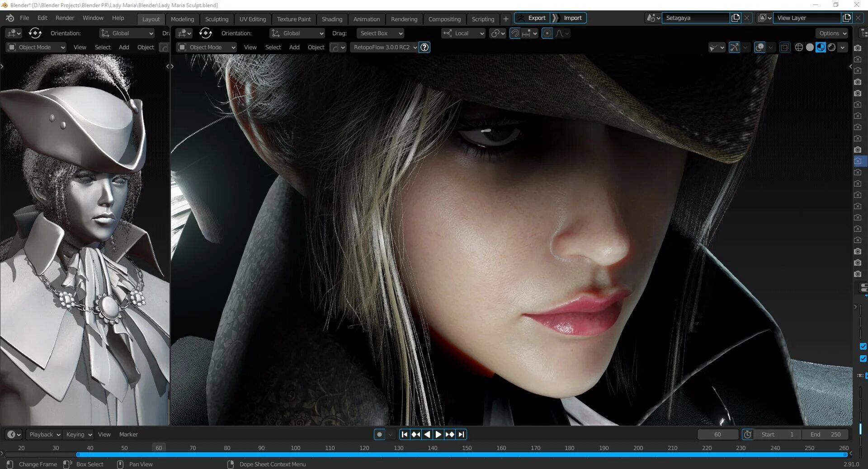Click the Export button

coord(533,18)
